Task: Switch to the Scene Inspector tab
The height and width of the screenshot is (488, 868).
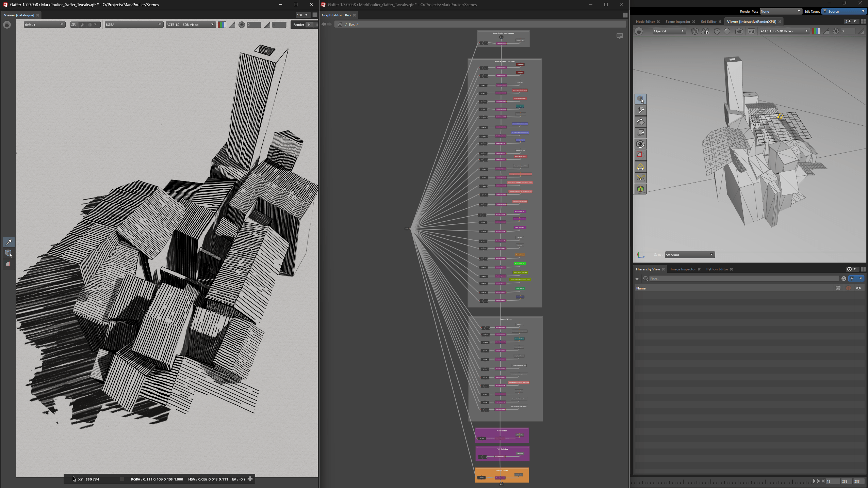Action: [677, 22]
